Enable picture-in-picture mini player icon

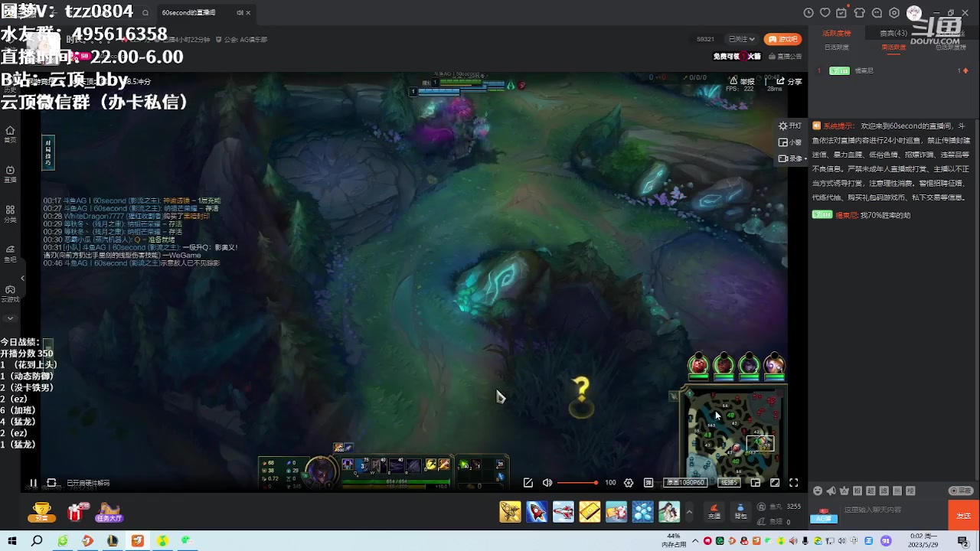756,483
